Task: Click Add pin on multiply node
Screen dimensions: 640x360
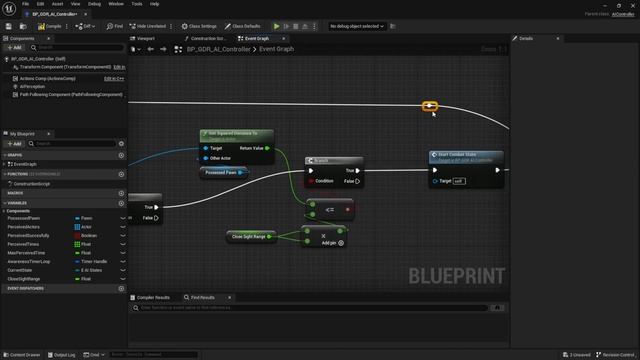Action: click(333, 243)
